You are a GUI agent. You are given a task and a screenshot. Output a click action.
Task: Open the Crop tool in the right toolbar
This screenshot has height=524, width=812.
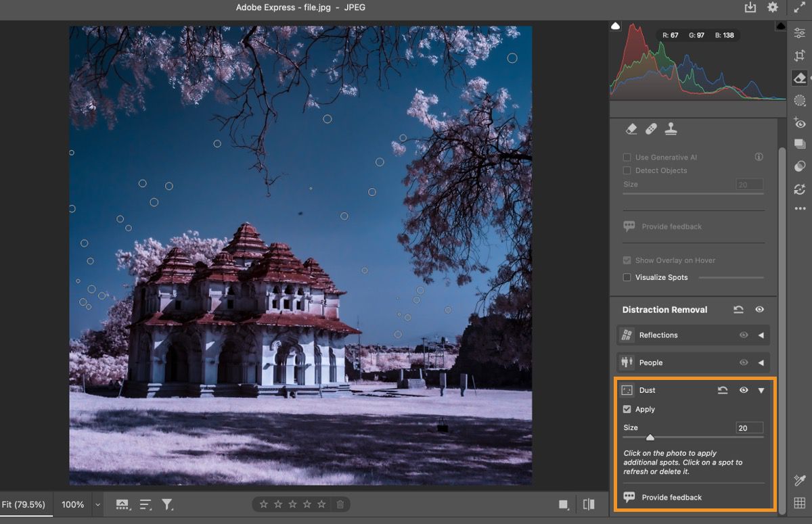tap(799, 55)
